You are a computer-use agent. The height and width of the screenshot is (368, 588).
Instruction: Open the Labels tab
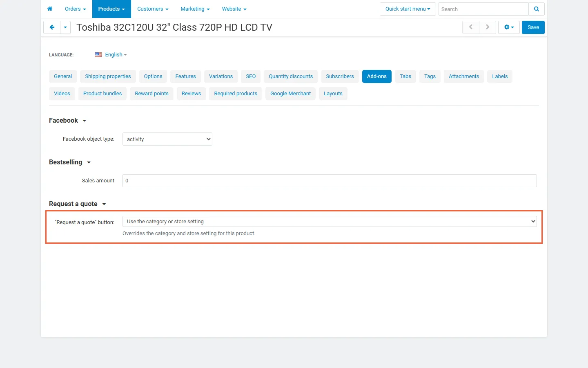click(x=500, y=76)
